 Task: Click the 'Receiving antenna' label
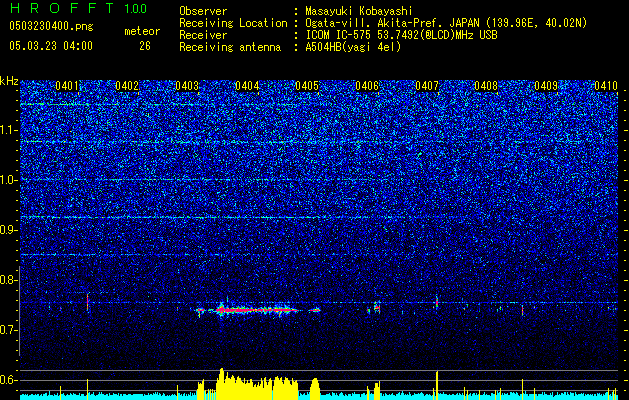230,47
